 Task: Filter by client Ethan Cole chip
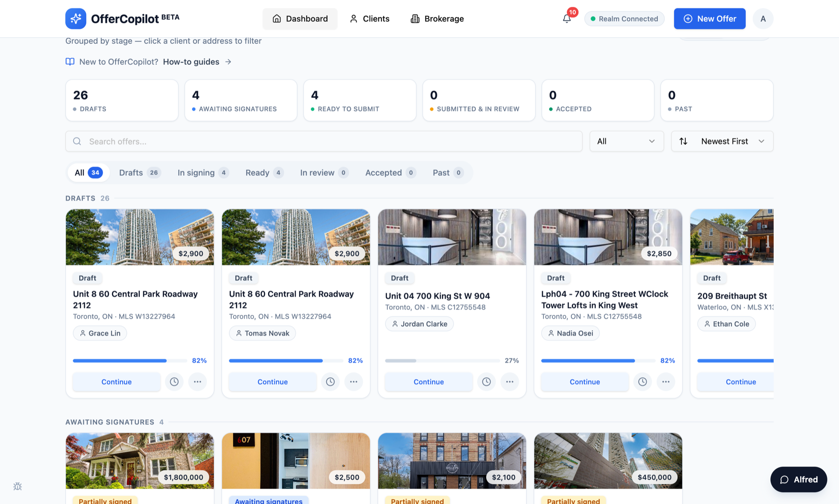[x=727, y=324]
